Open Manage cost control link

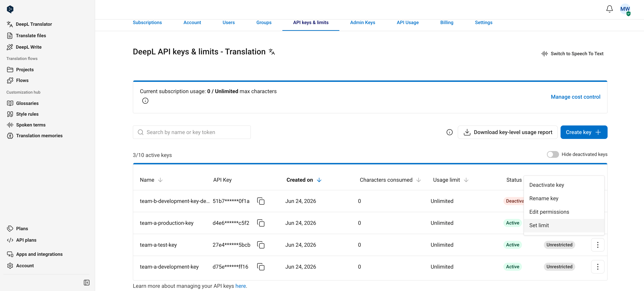click(x=576, y=97)
